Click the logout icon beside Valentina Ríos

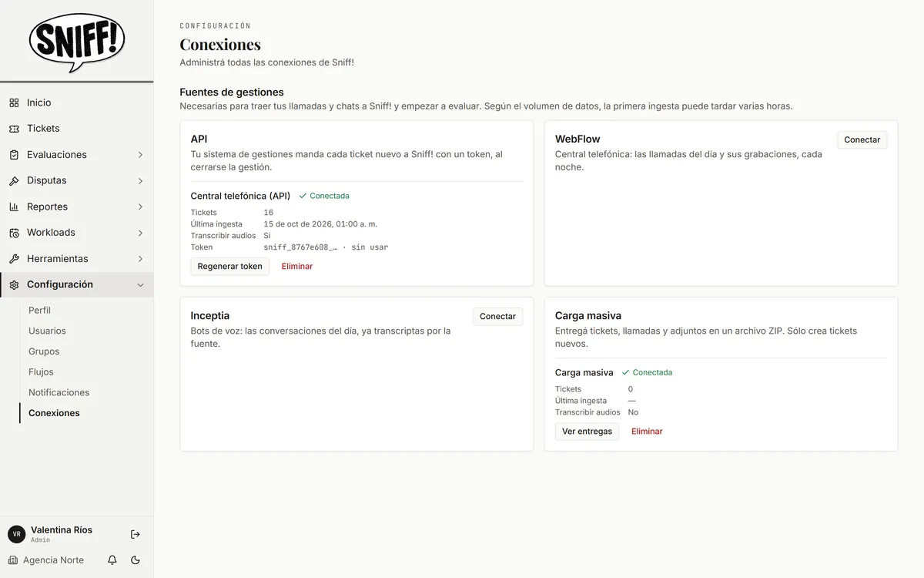(136, 534)
